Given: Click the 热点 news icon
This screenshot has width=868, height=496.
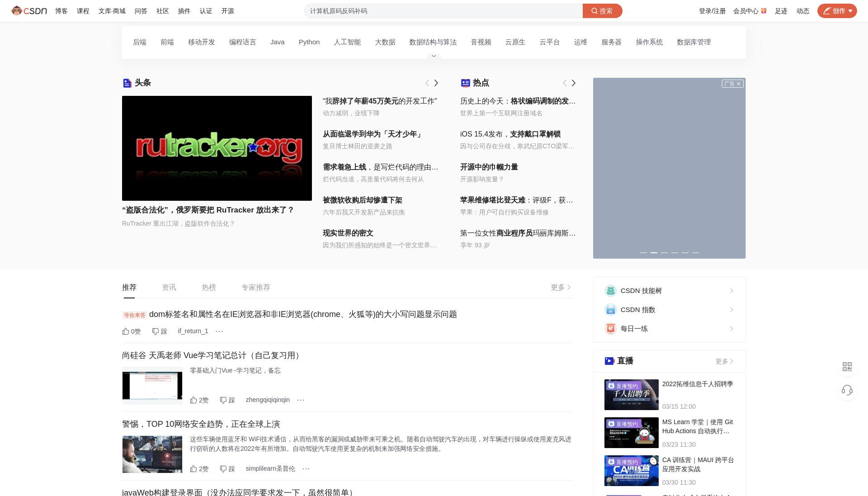Looking at the screenshot, I should (x=465, y=83).
